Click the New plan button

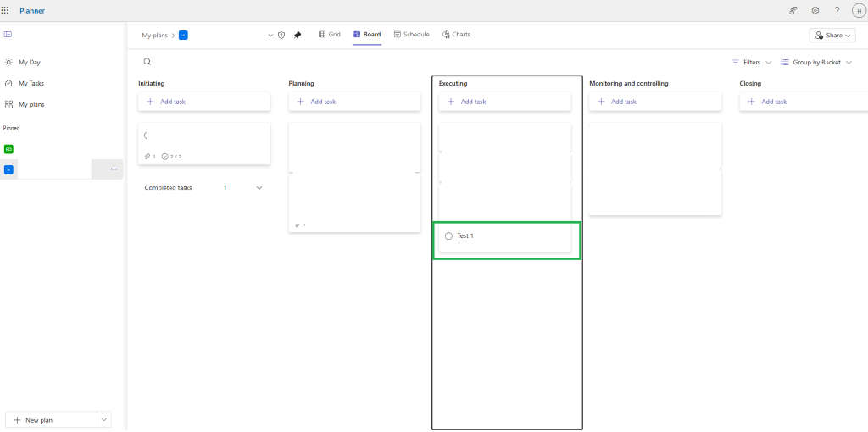(51, 420)
